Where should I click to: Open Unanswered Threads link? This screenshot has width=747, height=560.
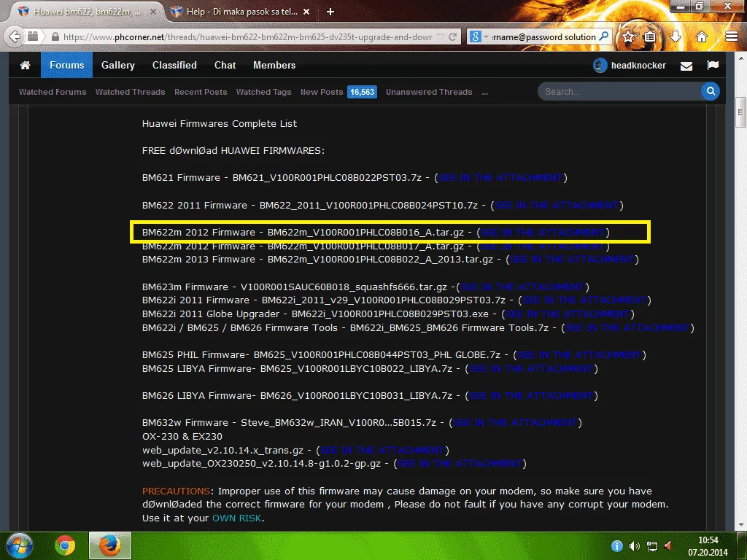(x=429, y=92)
